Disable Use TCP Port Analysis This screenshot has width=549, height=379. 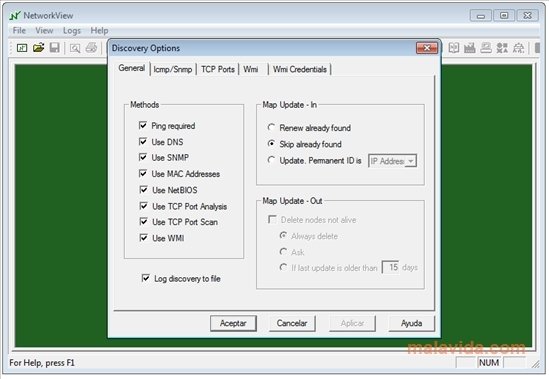point(143,206)
